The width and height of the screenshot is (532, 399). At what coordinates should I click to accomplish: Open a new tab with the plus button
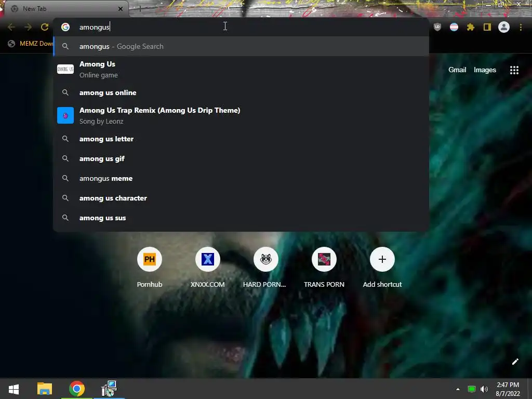tap(140, 9)
